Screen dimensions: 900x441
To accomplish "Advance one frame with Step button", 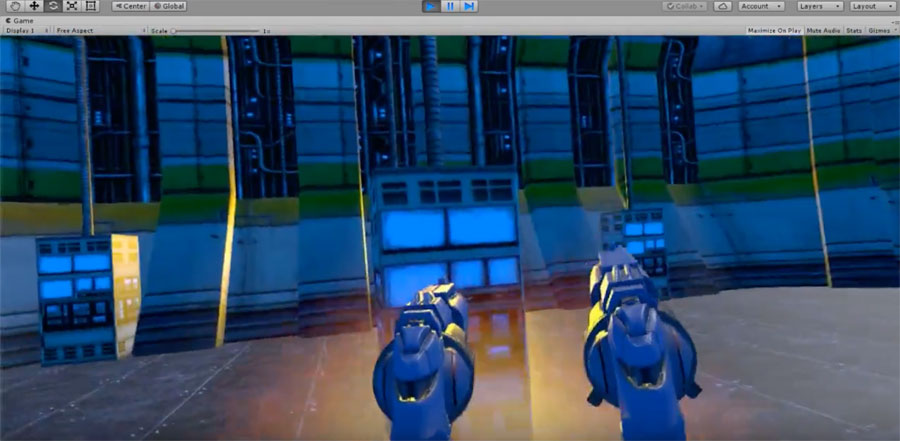I will (x=469, y=6).
